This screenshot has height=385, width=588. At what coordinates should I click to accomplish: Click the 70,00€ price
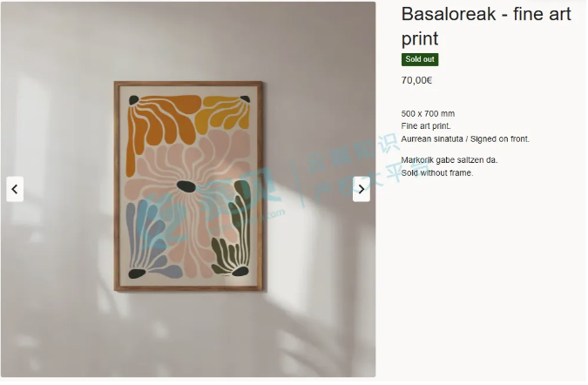click(416, 80)
